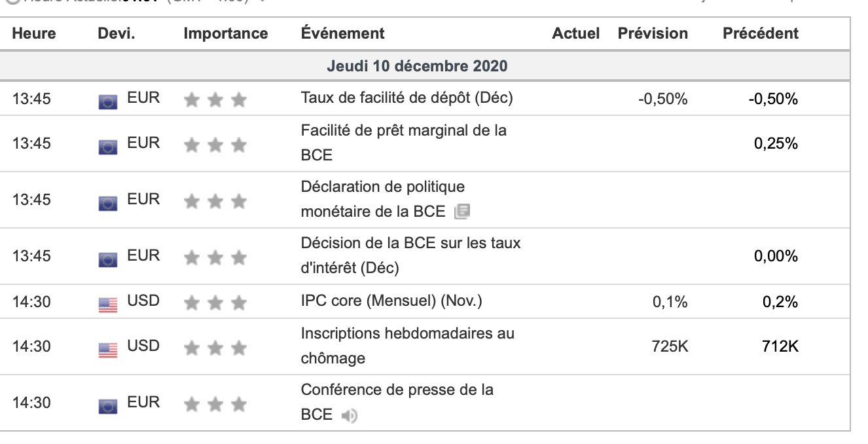
Task: Open the ECB monetary policy statement document icon
Action: (462, 212)
